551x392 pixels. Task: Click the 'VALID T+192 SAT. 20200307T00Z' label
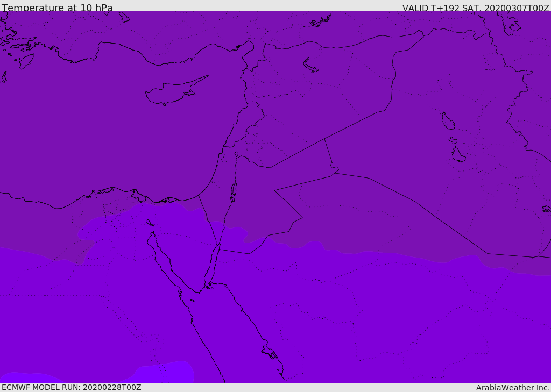[476, 8]
